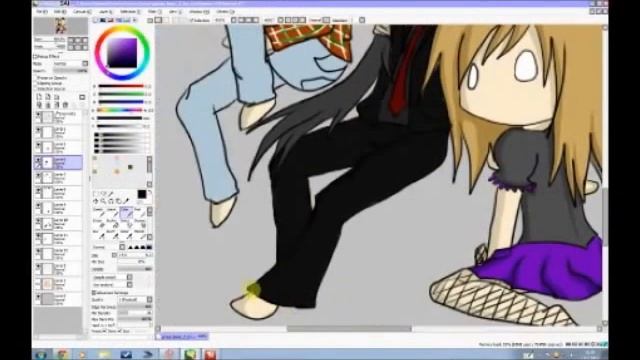Pick a color in the purple saturation square
Image resolution: width=640 pixels, height=360 pixels.
click(122, 53)
